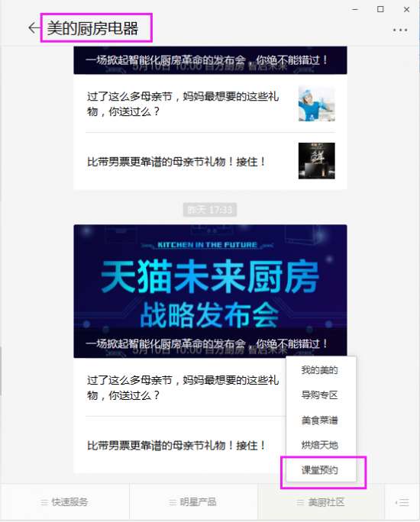Switch to keyboard input with the bottom-right icon
Viewport: 420px width, 522px height.
402,502
